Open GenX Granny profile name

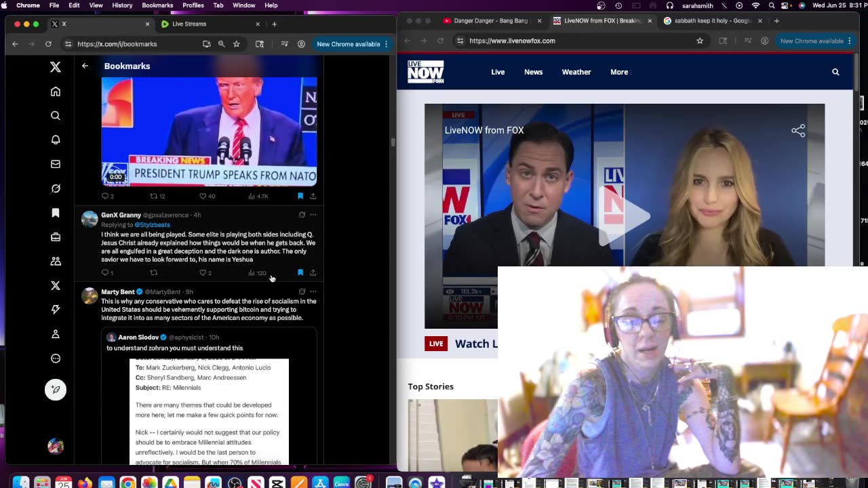pos(121,215)
